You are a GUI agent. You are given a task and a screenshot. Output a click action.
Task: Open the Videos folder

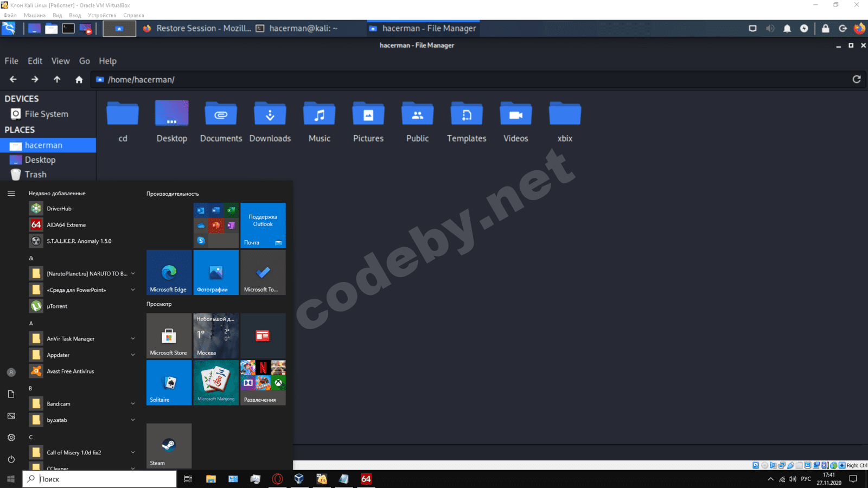[x=516, y=122]
